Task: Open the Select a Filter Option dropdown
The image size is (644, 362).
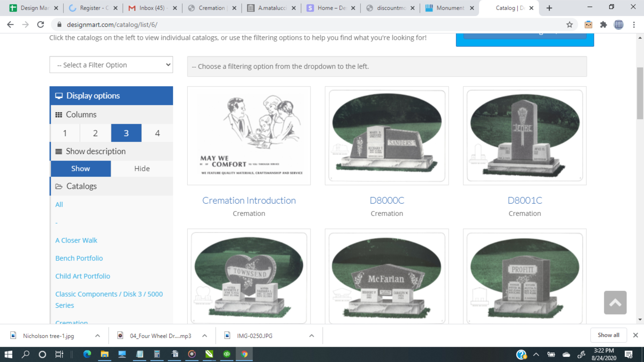Action: 111,65
